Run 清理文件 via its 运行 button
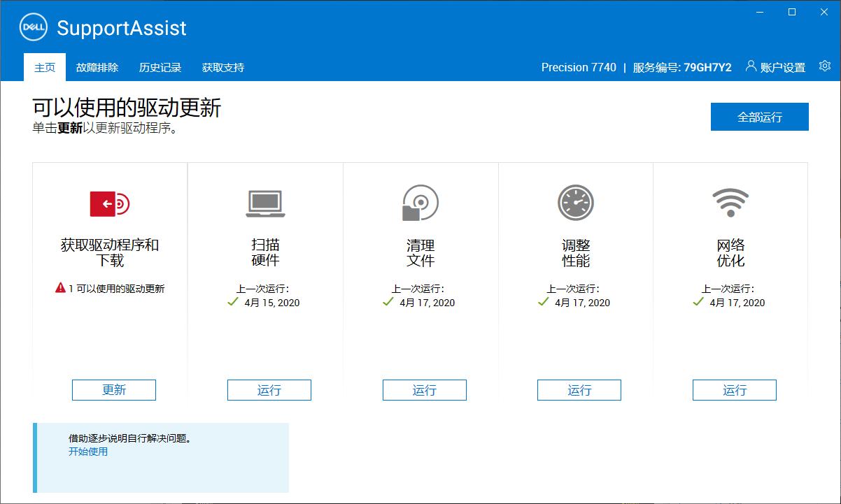Viewport: 841px width, 504px height. click(424, 390)
